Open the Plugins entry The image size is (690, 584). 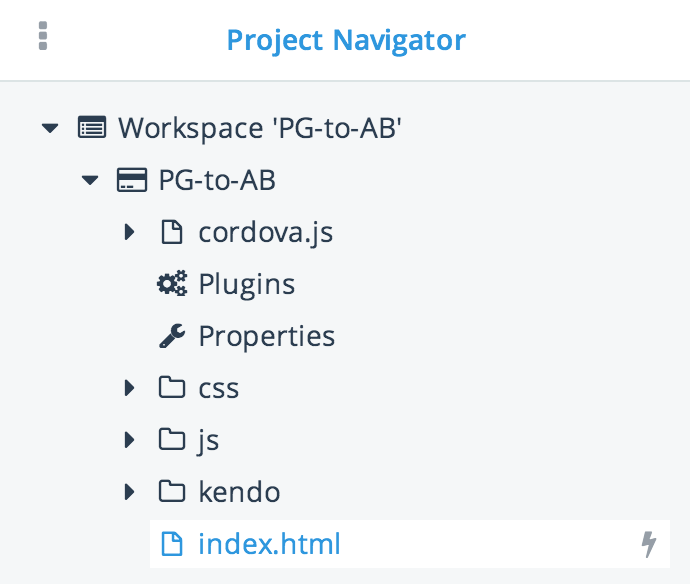pos(246,284)
